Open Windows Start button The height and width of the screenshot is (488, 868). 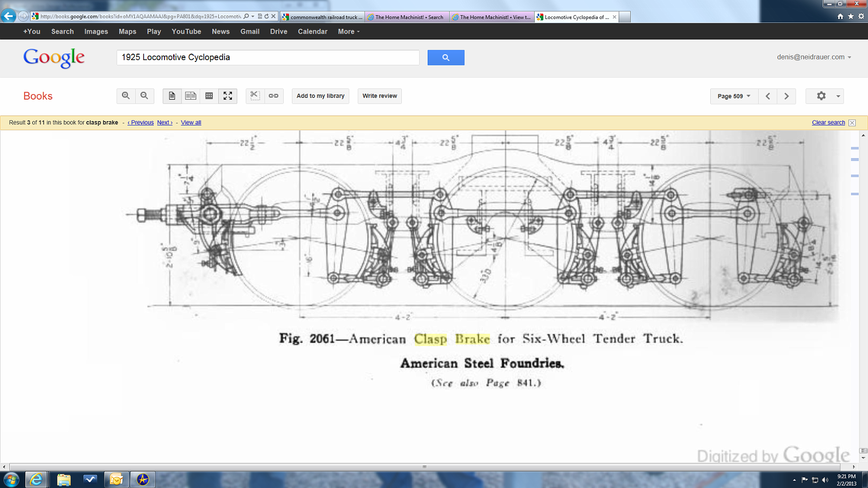point(11,480)
